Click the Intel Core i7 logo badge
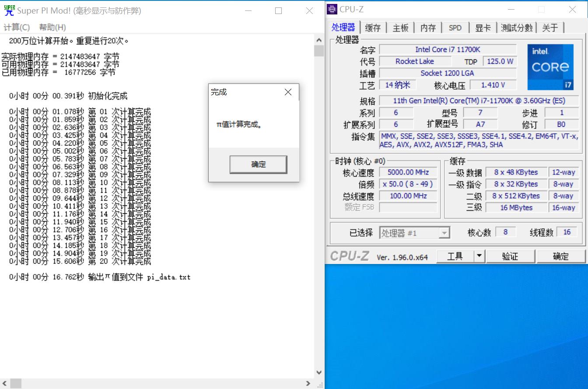 point(550,67)
